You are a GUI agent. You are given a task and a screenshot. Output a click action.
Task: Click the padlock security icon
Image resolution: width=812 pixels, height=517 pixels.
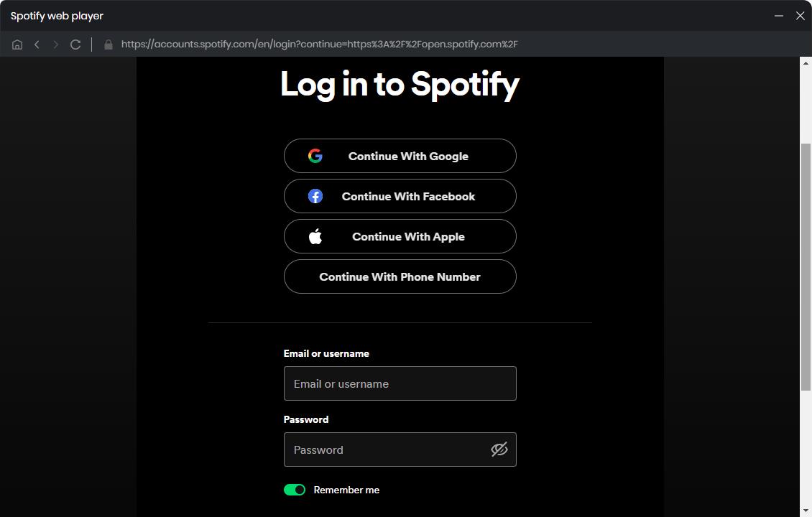pyautogui.click(x=109, y=45)
